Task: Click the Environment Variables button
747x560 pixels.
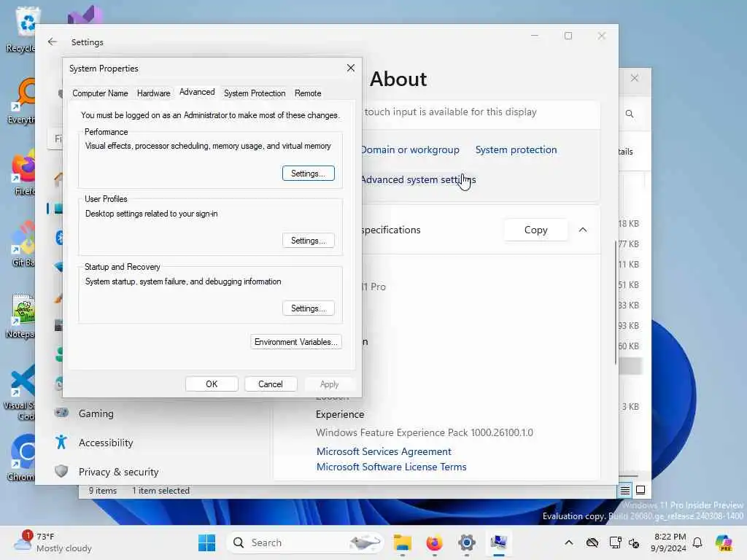Action: tap(296, 342)
